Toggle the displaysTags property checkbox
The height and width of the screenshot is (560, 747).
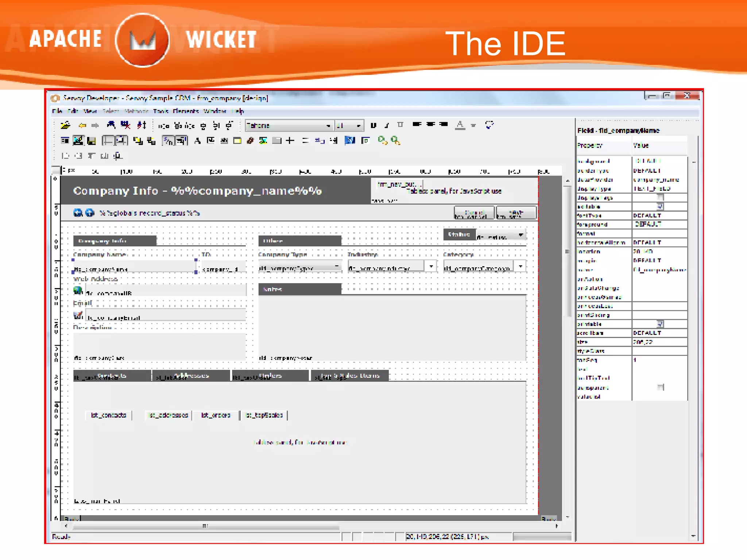pyautogui.click(x=660, y=198)
